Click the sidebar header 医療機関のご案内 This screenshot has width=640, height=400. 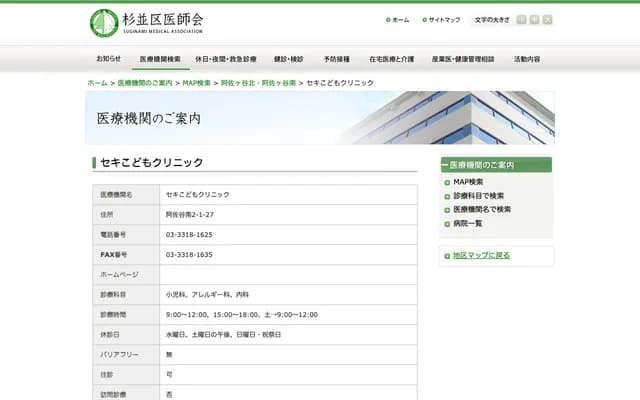[496, 165]
